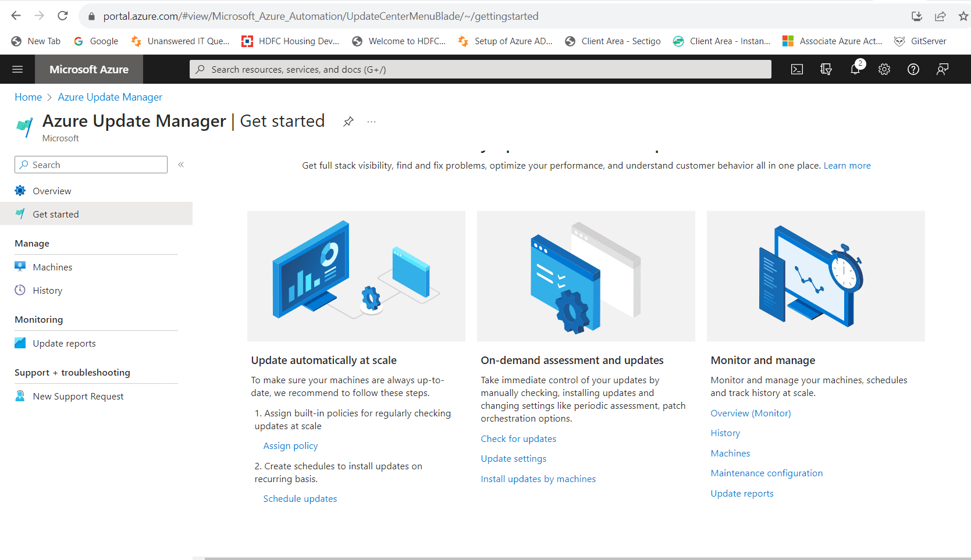Screen dimensions: 971x560
Task: Click the Maintenance configuration link
Action: click(x=767, y=473)
